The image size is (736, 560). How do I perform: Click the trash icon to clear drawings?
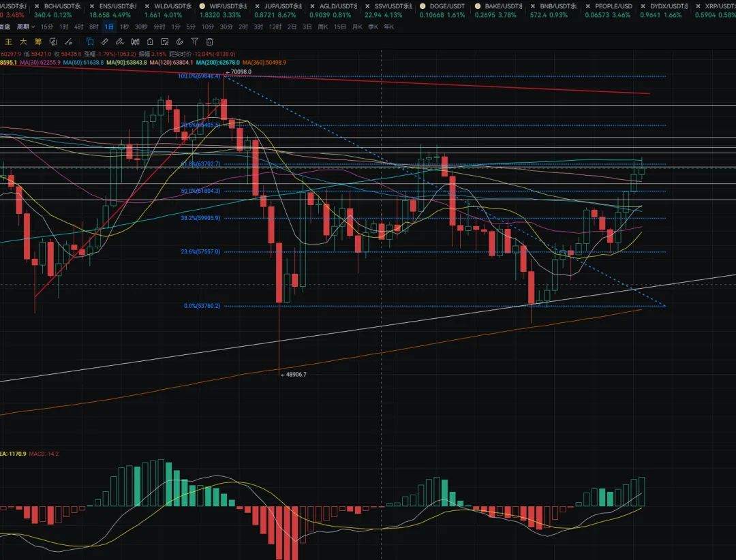(209, 42)
